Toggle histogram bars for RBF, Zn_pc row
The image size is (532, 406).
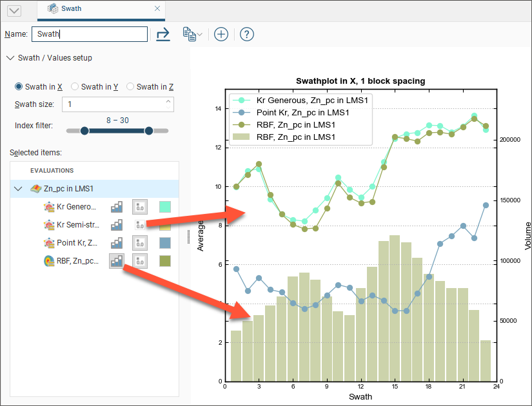pyautogui.click(x=117, y=261)
